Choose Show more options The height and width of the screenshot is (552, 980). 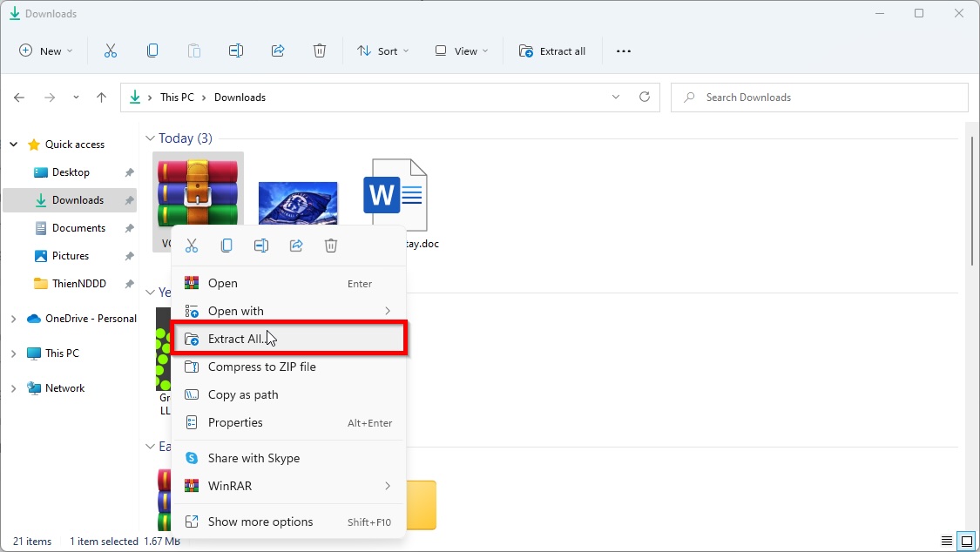(288, 522)
